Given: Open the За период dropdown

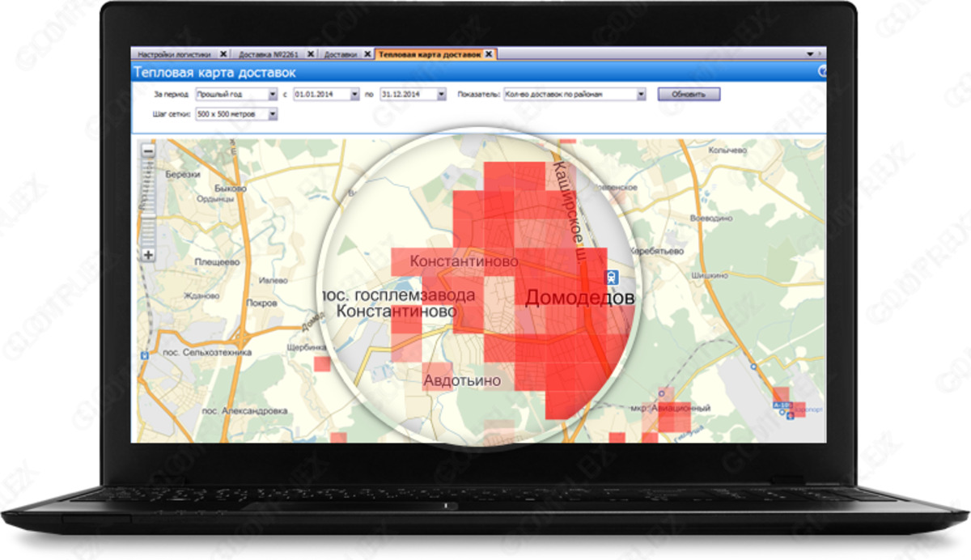Looking at the screenshot, I should 273,95.
